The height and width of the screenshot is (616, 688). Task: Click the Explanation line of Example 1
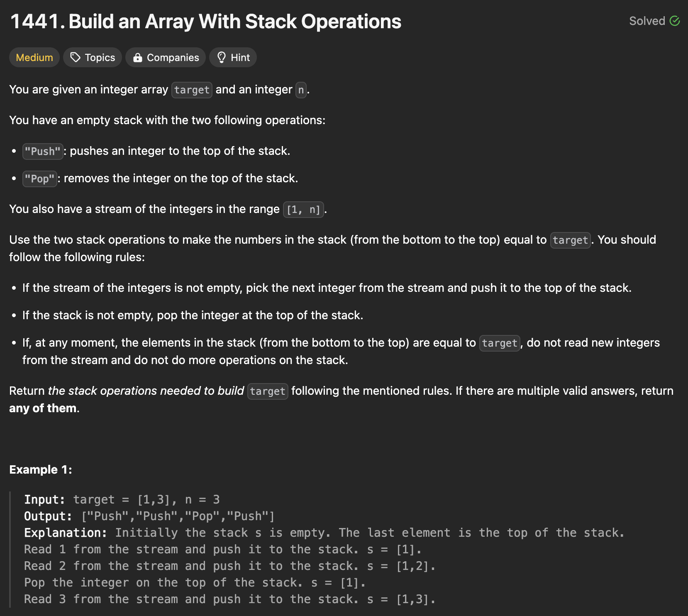(324, 533)
